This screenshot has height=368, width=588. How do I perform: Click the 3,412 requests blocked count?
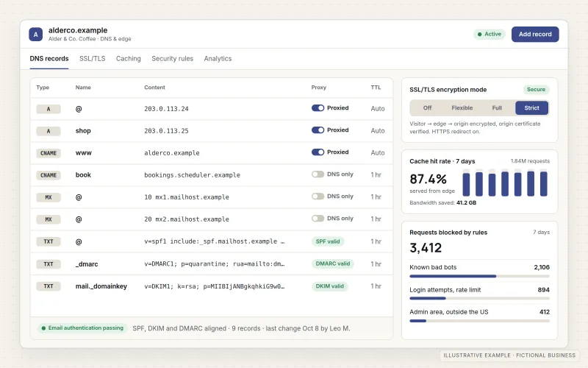426,248
